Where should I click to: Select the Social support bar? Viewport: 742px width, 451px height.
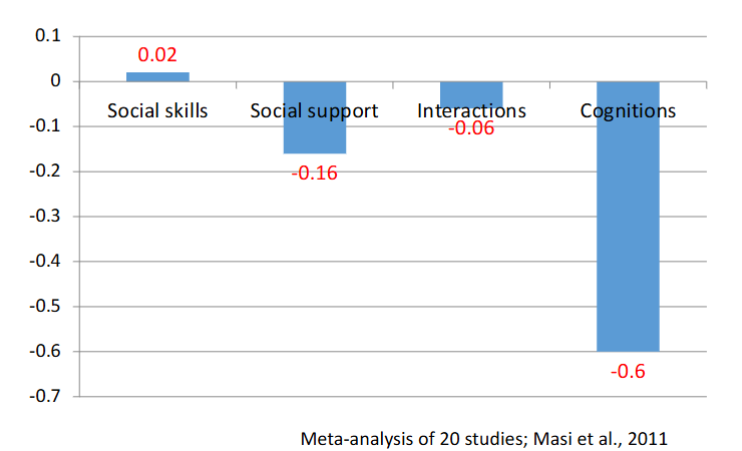click(x=314, y=137)
